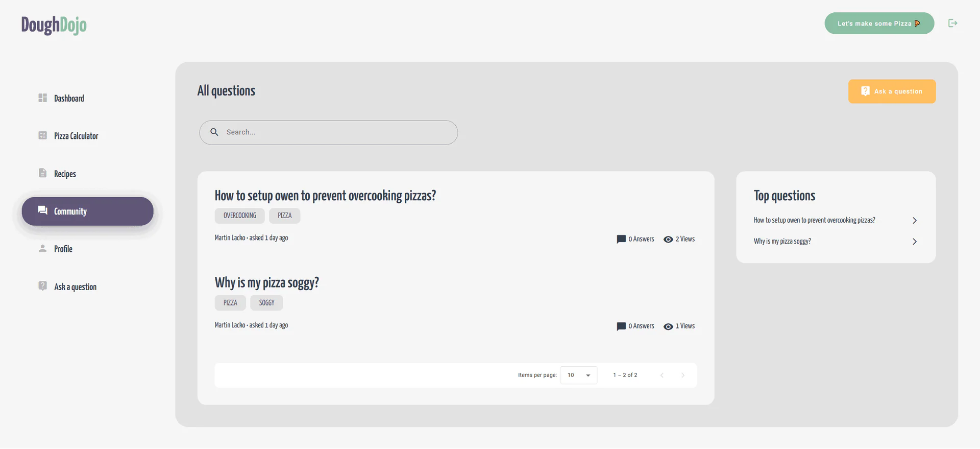Click the eye icon showing 2 Views
This screenshot has width=980, height=449.
(668, 239)
